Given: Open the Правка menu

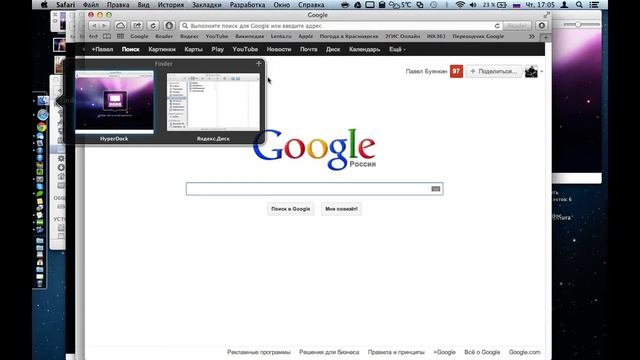Looking at the screenshot, I should (x=118, y=5).
